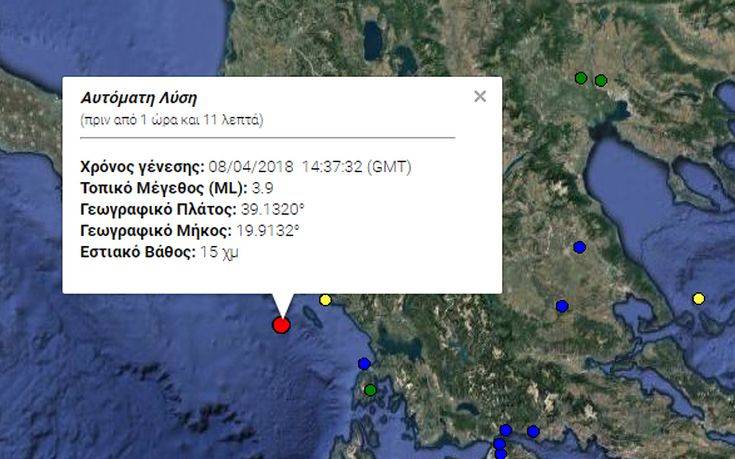
Task: Click the Γεωγραφικό Μήκος 19.9132° value
Action: click(x=266, y=231)
